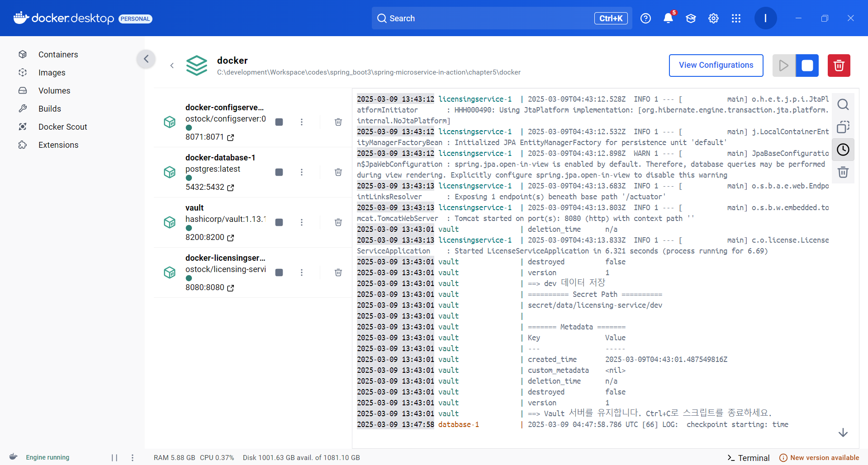This screenshot has height=465, width=868.
Task: Stop the docker compose stack
Action: 807,66
